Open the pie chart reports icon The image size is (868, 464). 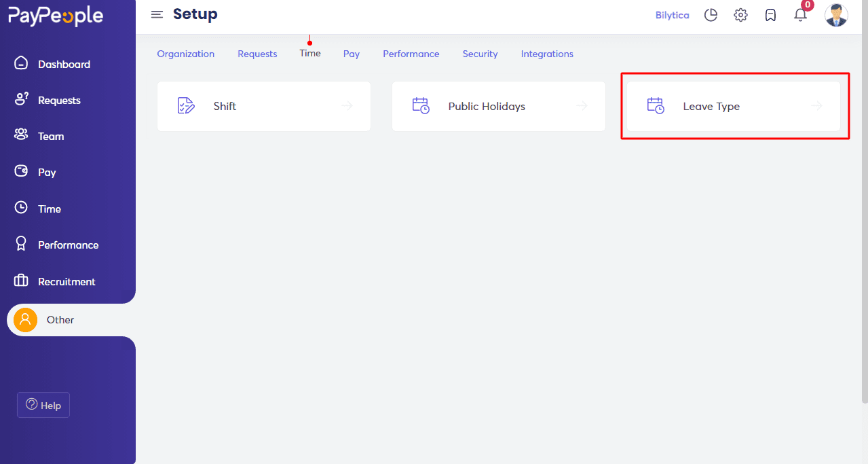tap(711, 15)
